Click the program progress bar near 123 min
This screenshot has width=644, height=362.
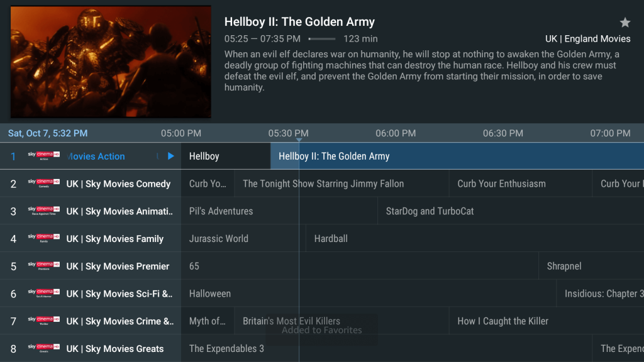tap(322, 39)
